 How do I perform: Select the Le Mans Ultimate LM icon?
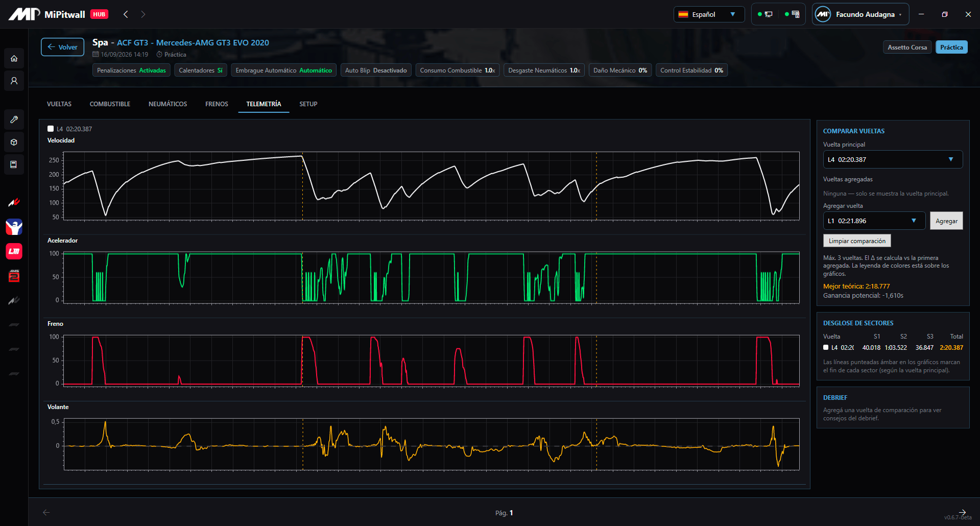click(x=14, y=251)
